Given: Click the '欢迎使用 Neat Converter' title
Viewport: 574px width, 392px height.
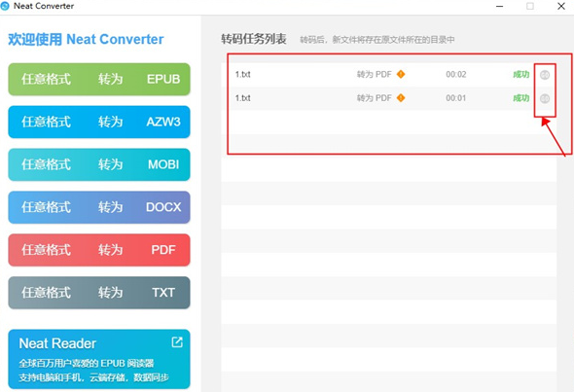Looking at the screenshot, I should point(86,39).
